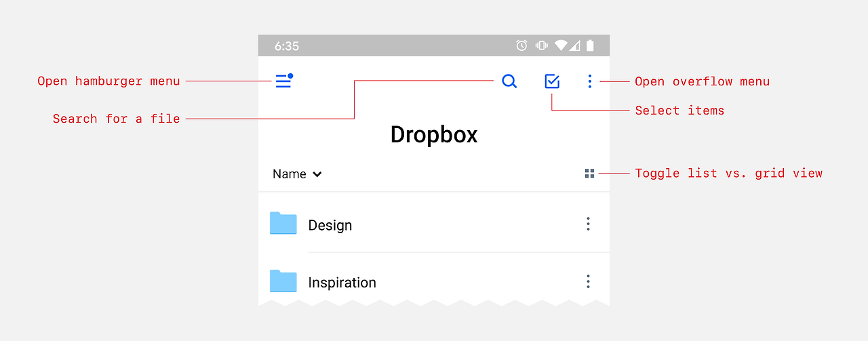
Task: Click the Dropbox title heading
Action: [x=434, y=134]
